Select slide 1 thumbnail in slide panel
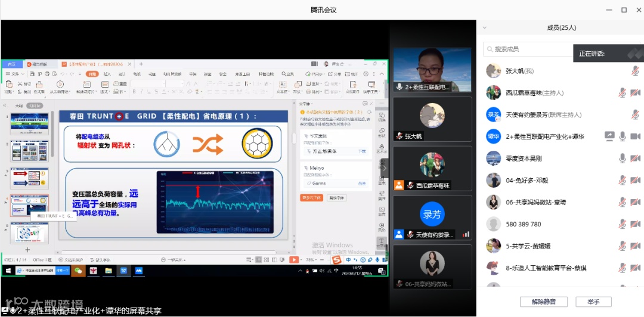The width and height of the screenshot is (644, 317). pyautogui.click(x=29, y=124)
